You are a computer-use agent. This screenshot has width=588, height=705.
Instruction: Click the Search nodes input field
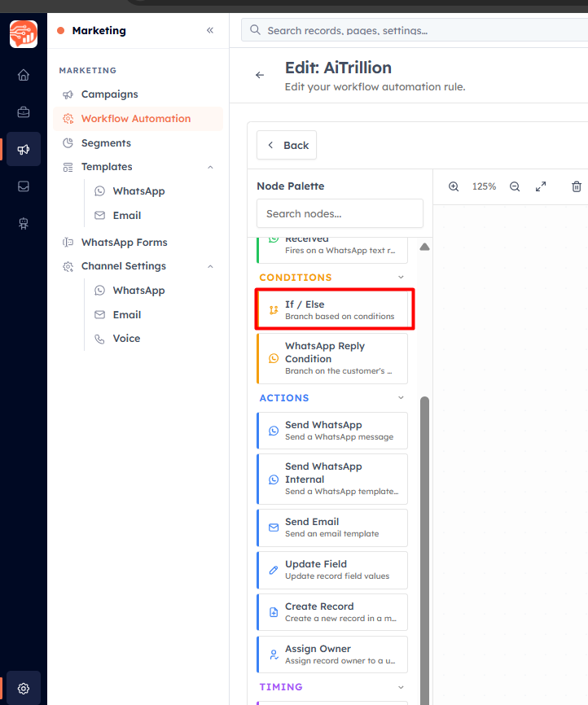340,213
